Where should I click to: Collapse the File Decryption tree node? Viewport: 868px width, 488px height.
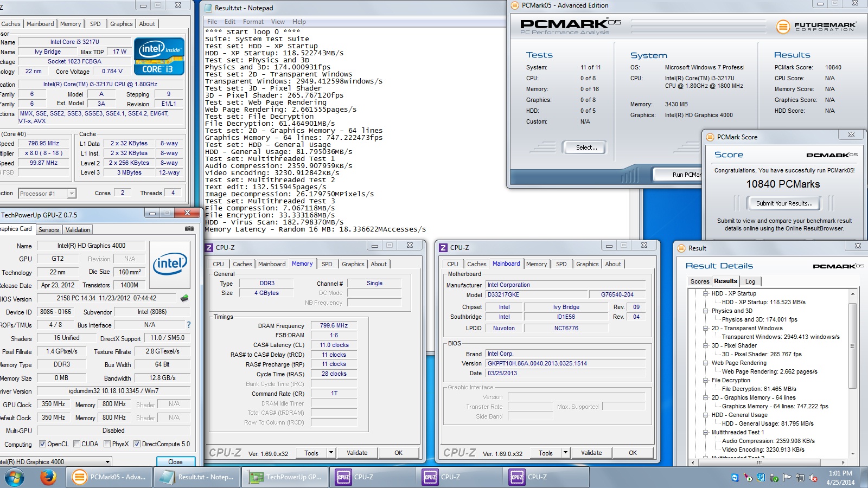click(706, 380)
